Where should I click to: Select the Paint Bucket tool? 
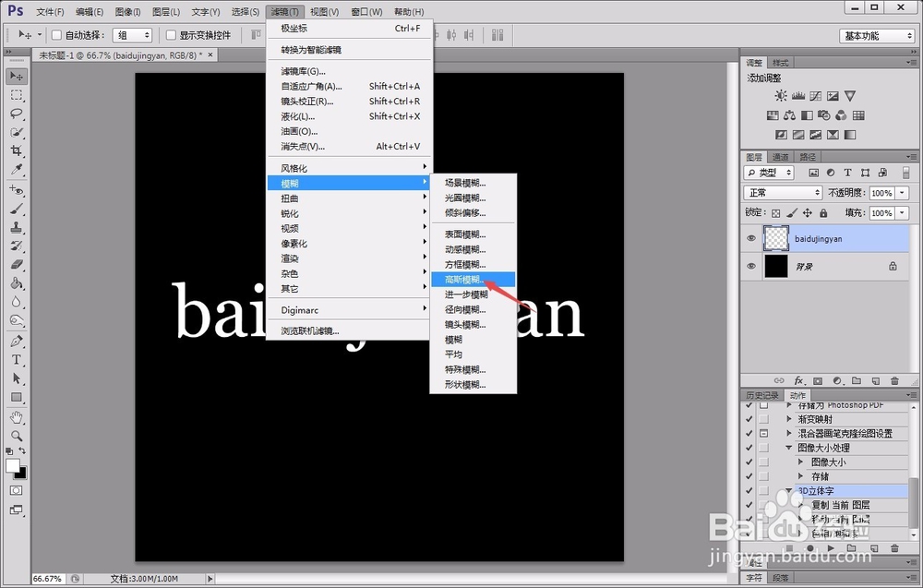17,283
